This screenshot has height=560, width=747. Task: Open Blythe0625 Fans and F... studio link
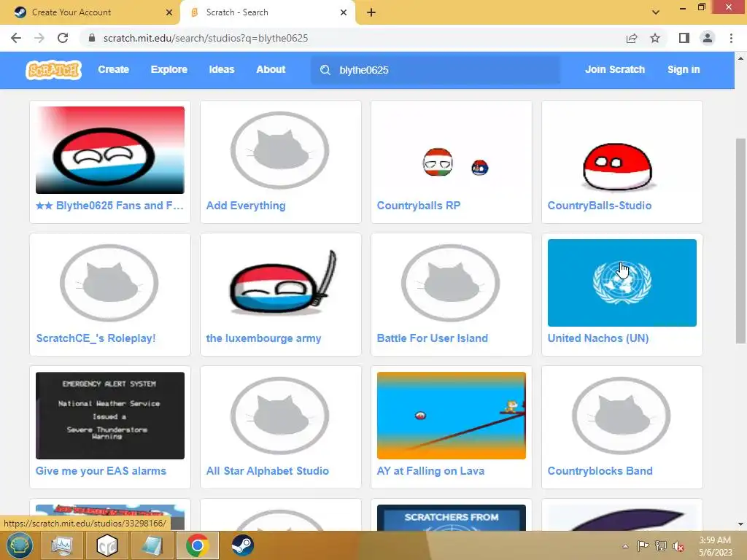(109, 206)
